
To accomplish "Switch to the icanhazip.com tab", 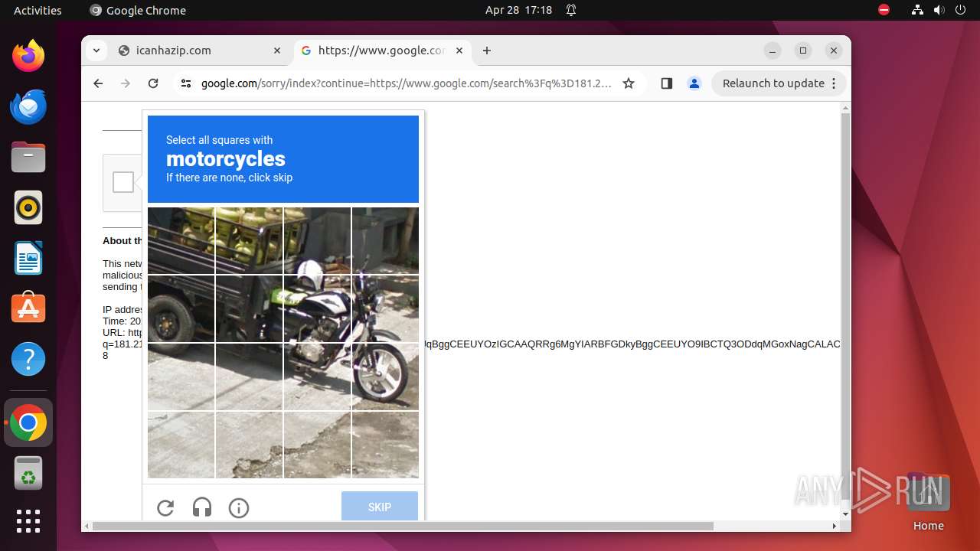I will pyautogui.click(x=199, y=51).
